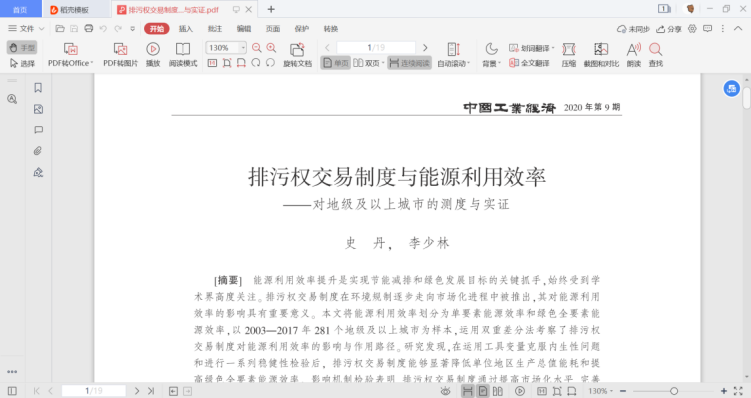Switch to the 转换 tab
The image size is (751, 398).
point(330,29)
